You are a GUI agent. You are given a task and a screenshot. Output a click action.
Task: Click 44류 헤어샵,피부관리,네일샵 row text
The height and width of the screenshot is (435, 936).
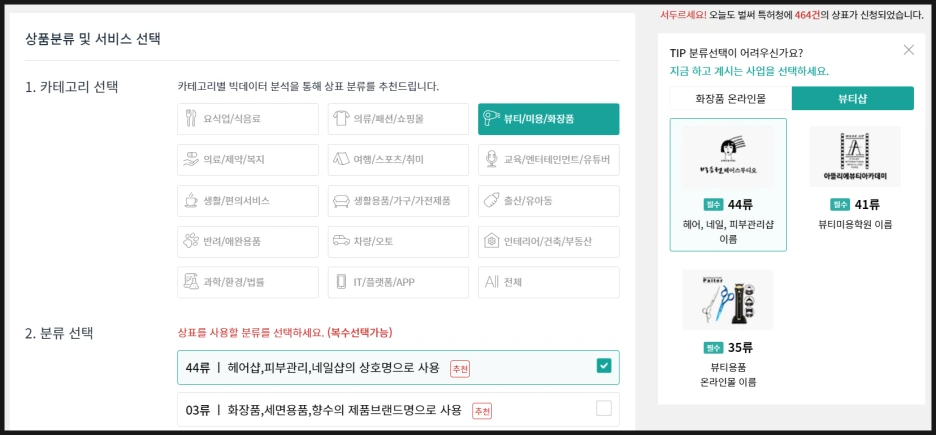pos(312,368)
